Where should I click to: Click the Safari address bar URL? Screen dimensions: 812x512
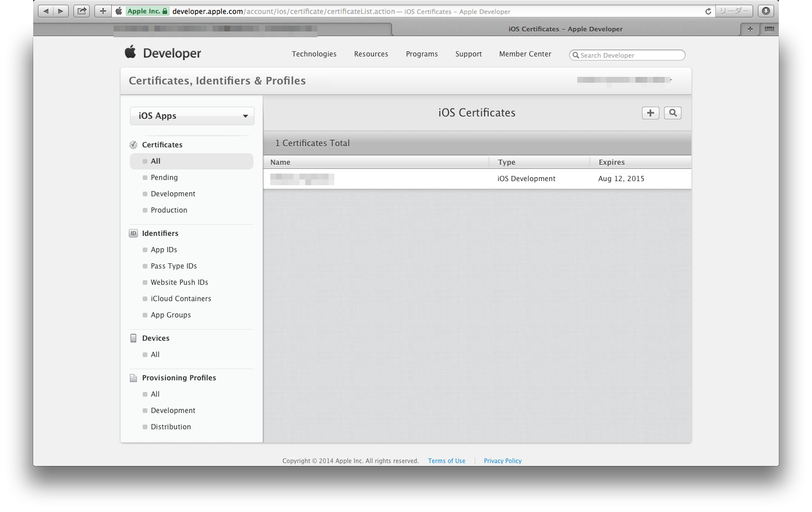click(x=284, y=11)
